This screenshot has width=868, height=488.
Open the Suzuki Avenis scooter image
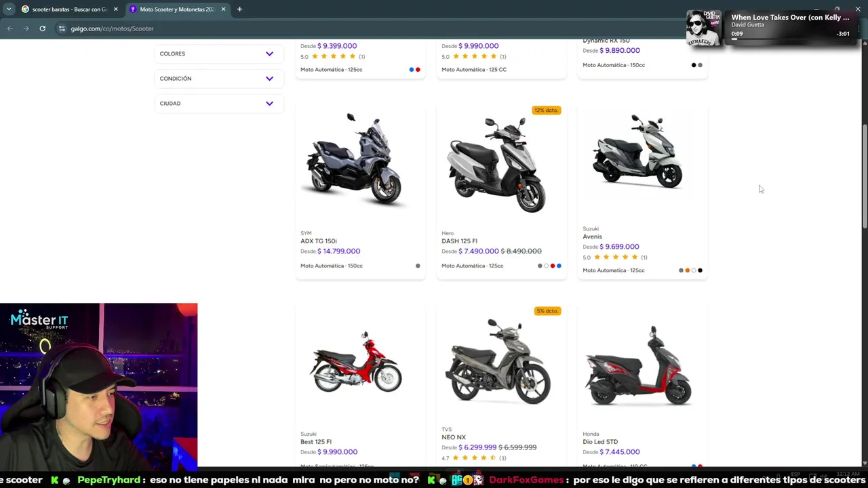tap(637, 152)
